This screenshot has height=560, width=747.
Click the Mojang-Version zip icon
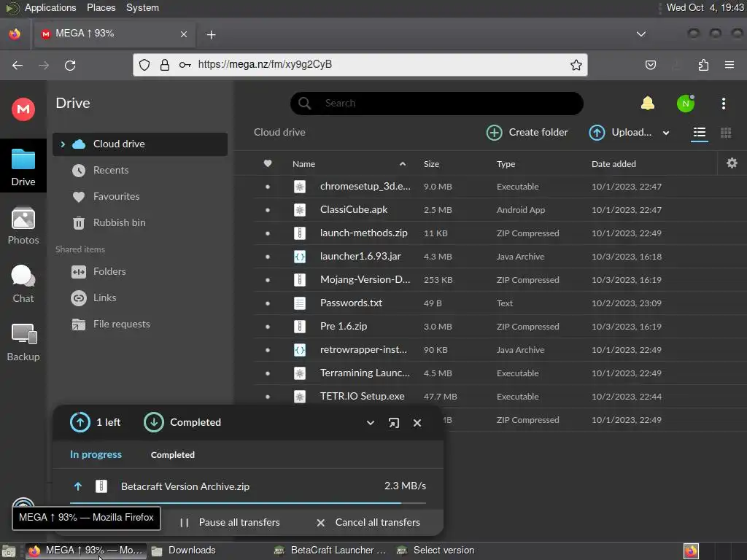(x=299, y=280)
